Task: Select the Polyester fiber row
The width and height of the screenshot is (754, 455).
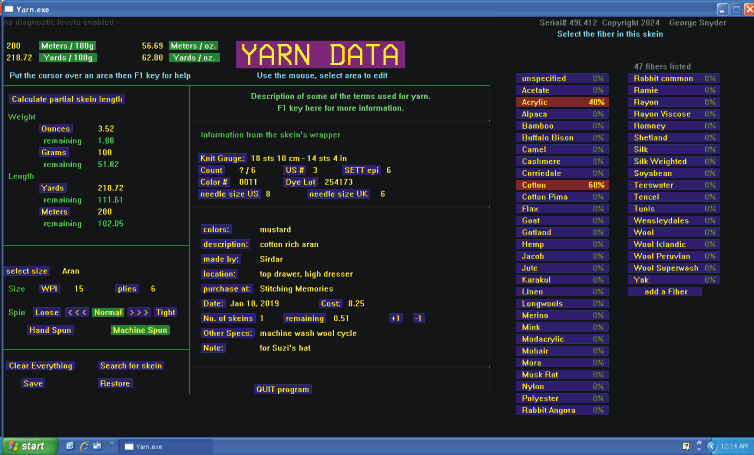Action: [x=562, y=398]
